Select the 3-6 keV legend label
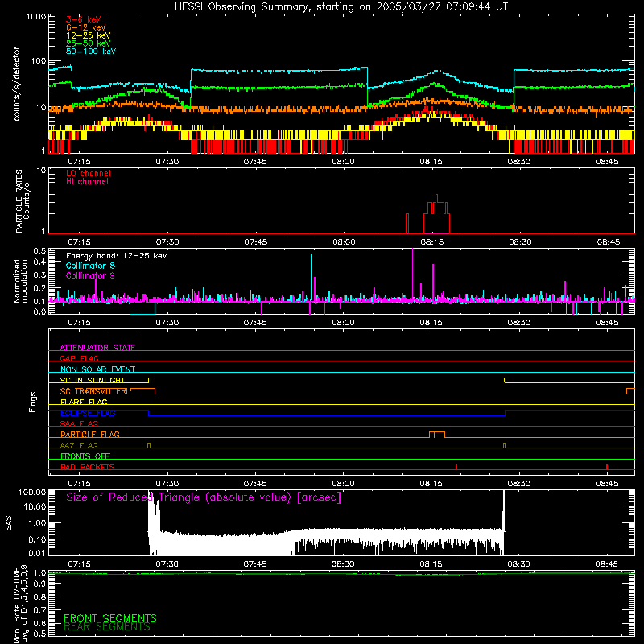 (x=83, y=19)
